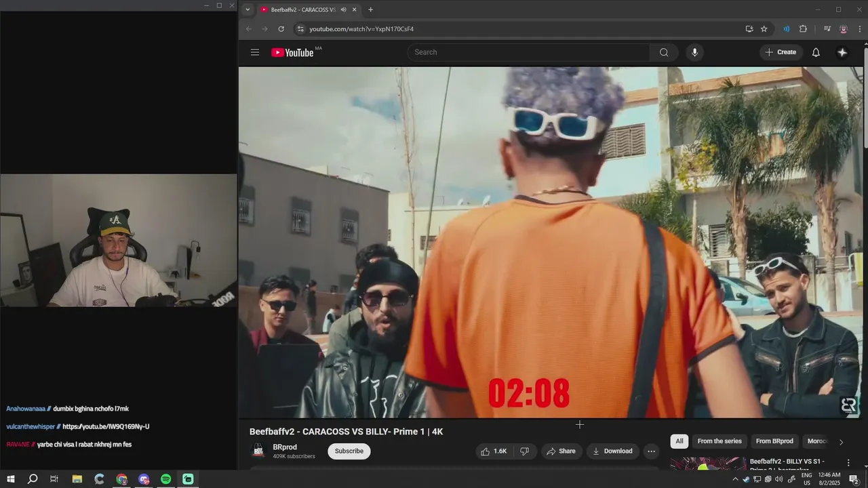Open a new Chrome tab
Viewport: 868px width, 488px height.
370,9
